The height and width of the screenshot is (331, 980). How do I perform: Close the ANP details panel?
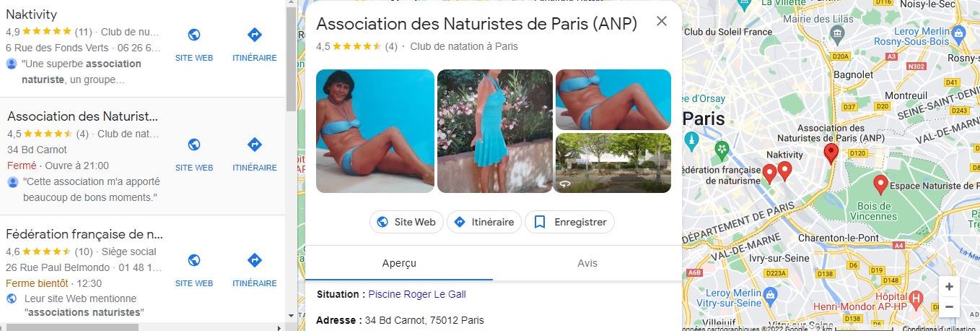[662, 21]
